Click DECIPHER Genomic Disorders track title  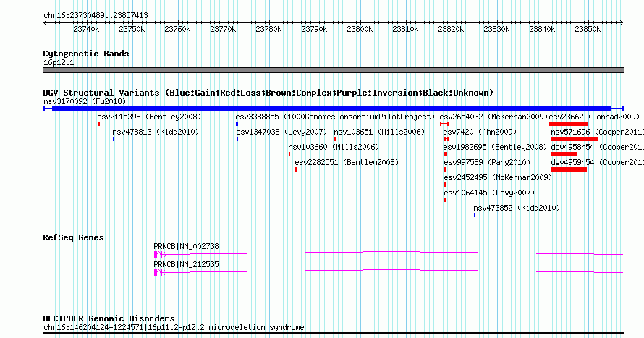coord(109,318)
